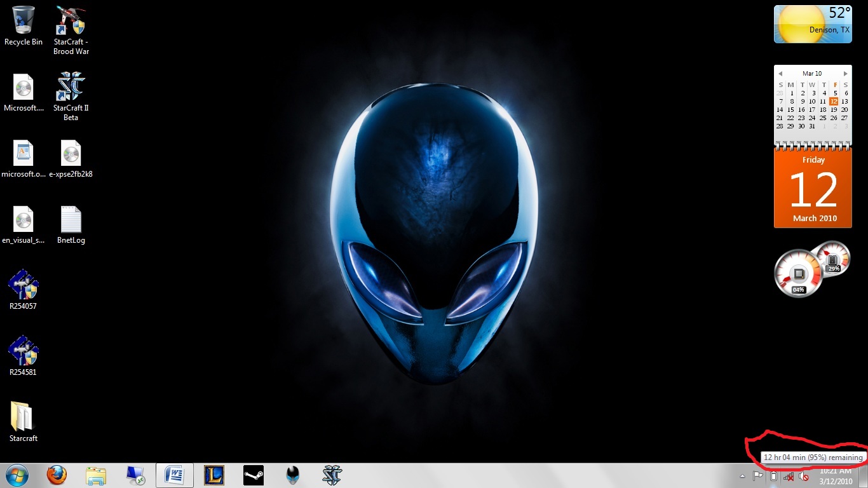Select the StarCraft - Brood War shortcut
868x488 pixels.
71,30
